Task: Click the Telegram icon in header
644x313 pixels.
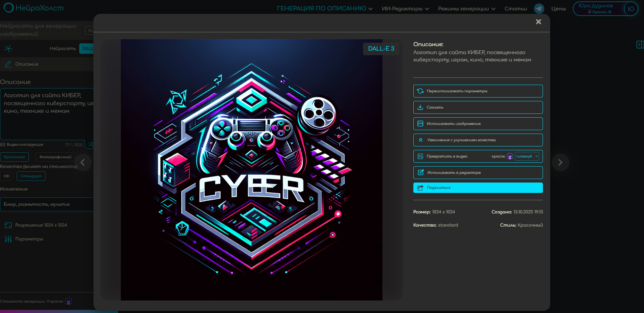Action: 539,9
